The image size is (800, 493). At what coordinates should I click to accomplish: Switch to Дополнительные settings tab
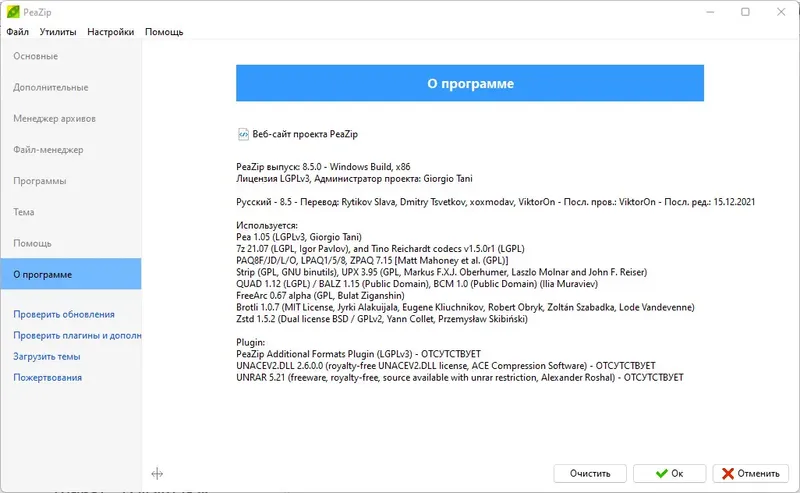click(x=71, y=87)
